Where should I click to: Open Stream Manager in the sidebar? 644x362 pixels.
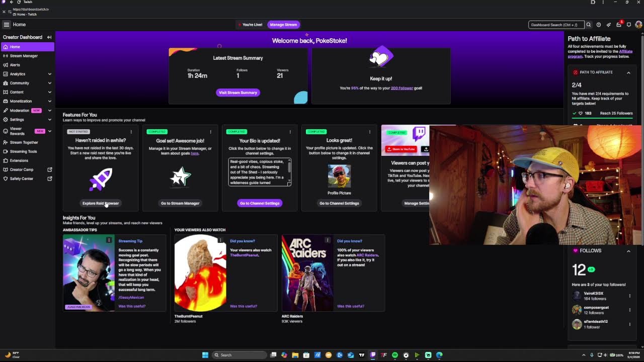[28, 56]
